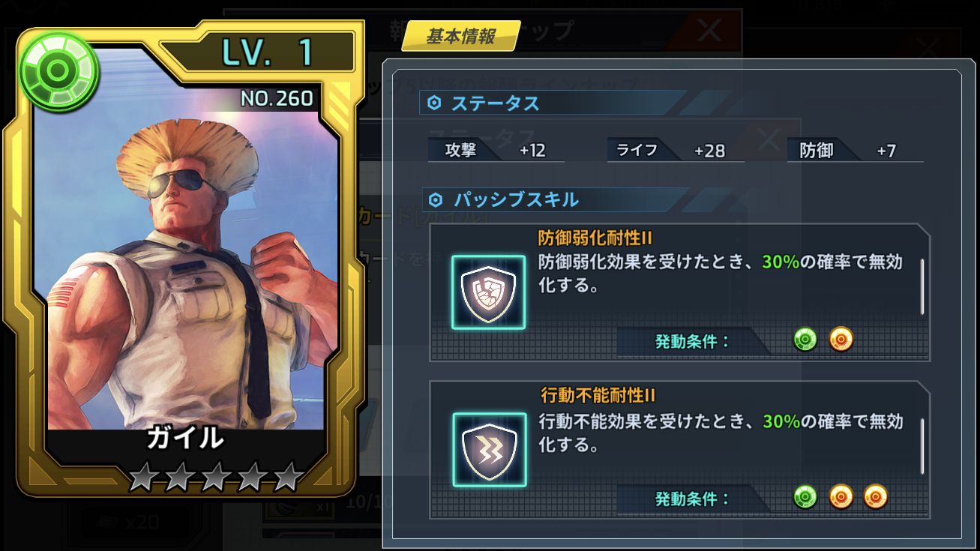Select the ライフ +28 stat
Viewport: 980px width, 551px height.
pyautogui.click(x=676, y=150)
